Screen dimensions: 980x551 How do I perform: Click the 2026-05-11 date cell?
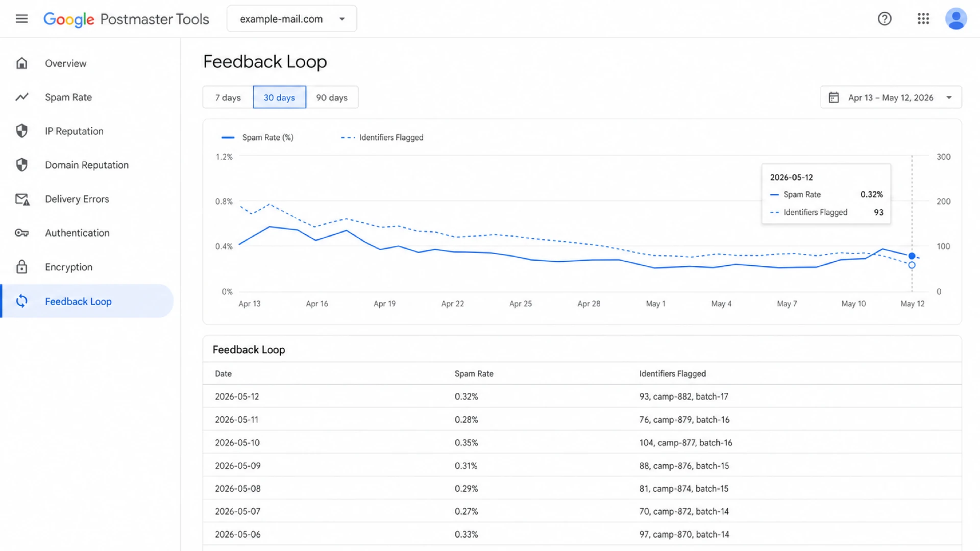[x=236, y=419]
